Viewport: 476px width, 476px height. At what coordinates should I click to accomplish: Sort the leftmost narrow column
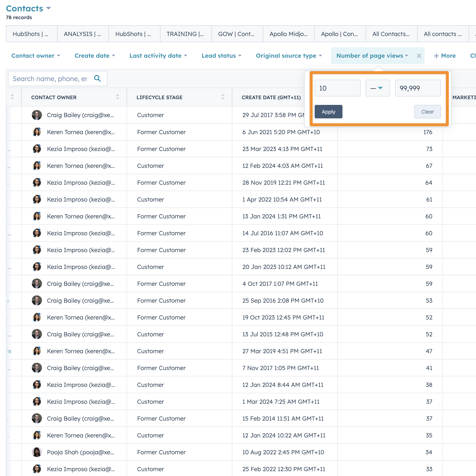click(12, 97)
